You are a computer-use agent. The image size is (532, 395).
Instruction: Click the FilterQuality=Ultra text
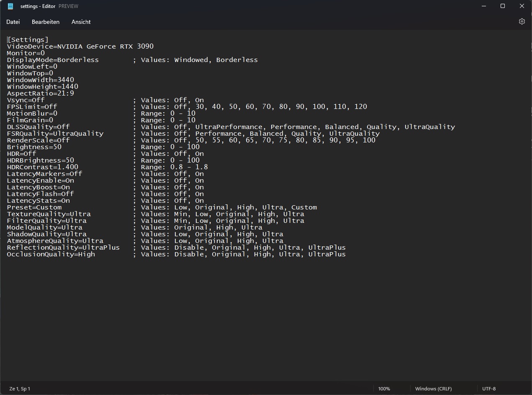47,221
